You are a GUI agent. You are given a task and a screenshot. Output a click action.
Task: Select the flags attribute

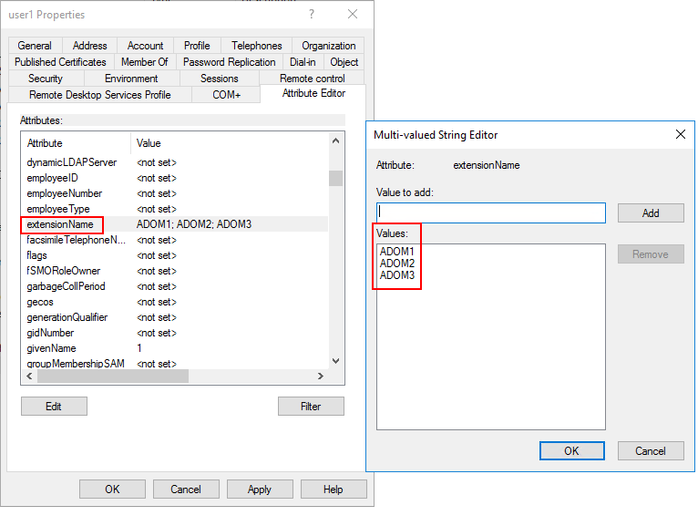point(174,256)
